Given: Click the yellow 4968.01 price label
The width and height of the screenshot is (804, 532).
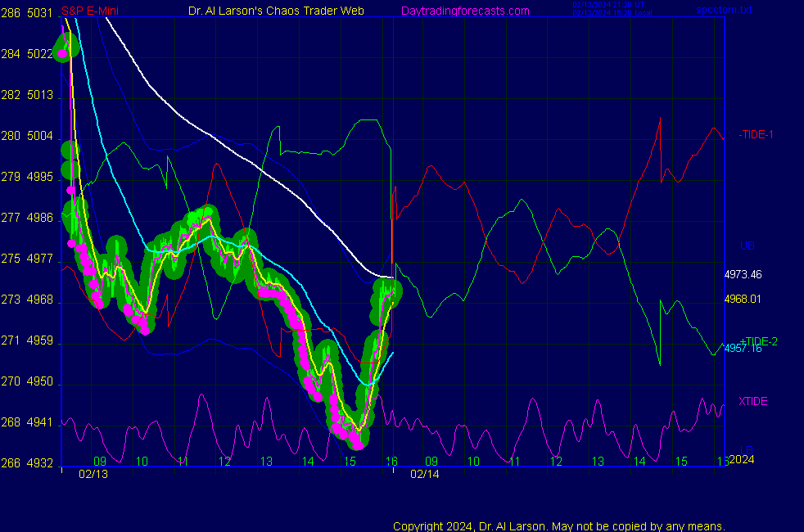Looking at the screenshot, I should (743, 299).
